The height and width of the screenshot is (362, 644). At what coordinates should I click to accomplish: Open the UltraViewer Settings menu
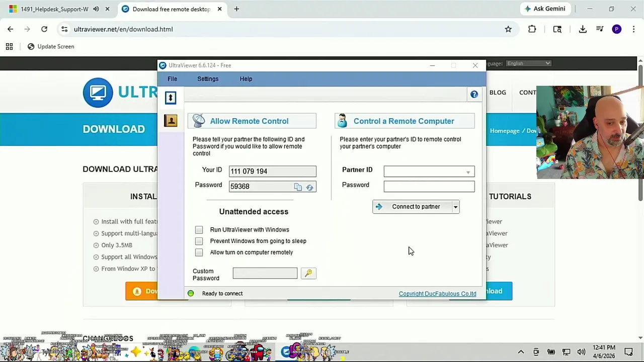pyautogui.click(x=208, y=79)
